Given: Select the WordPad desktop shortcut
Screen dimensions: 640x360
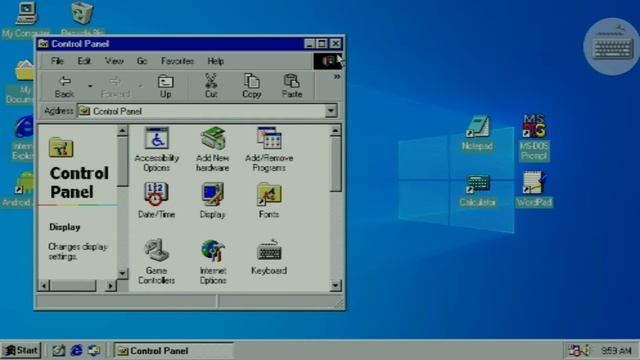Looking at the screenshot, I should point(534,190).
